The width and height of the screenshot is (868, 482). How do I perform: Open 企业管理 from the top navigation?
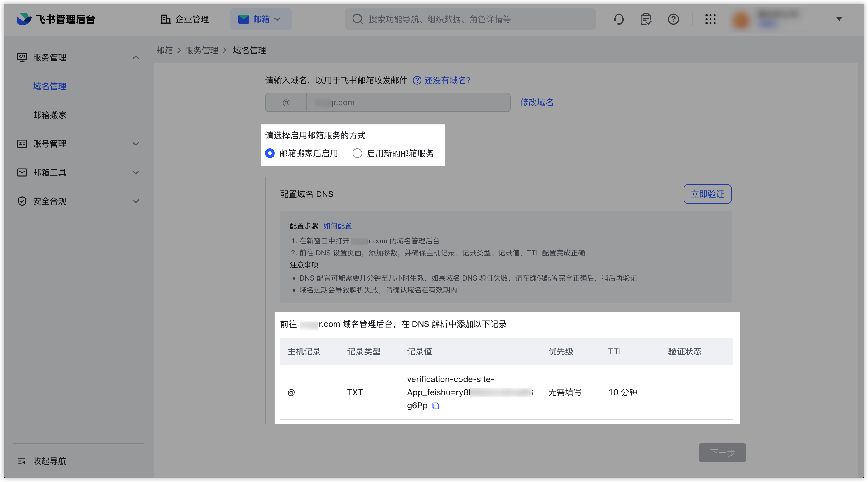pos(185,19)
